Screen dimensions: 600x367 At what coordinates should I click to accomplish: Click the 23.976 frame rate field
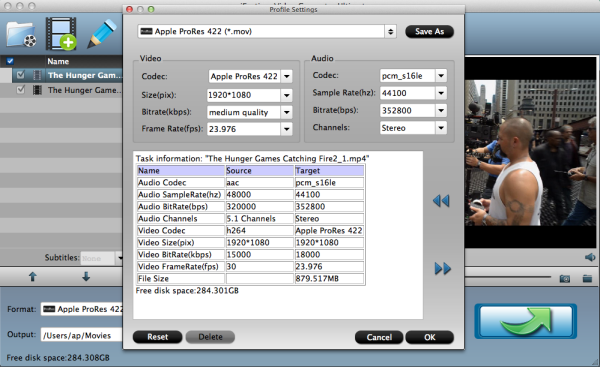pyautogui.click(x=244, y=129)
